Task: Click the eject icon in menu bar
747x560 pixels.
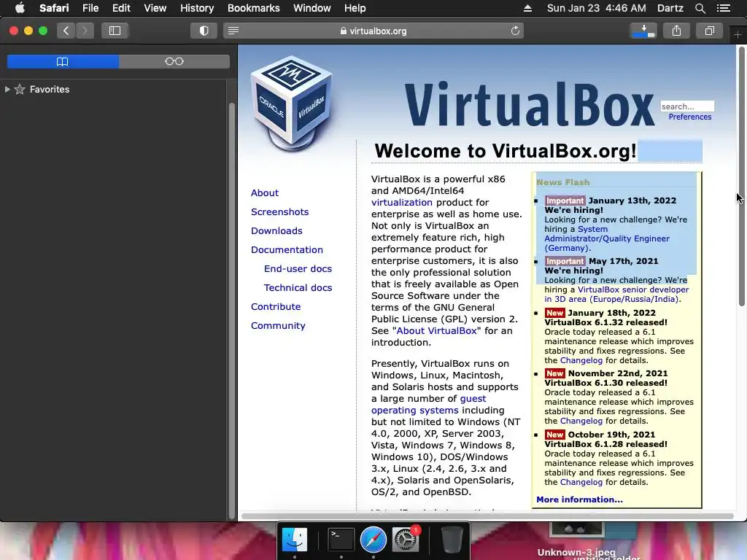Action: point(527,8)
